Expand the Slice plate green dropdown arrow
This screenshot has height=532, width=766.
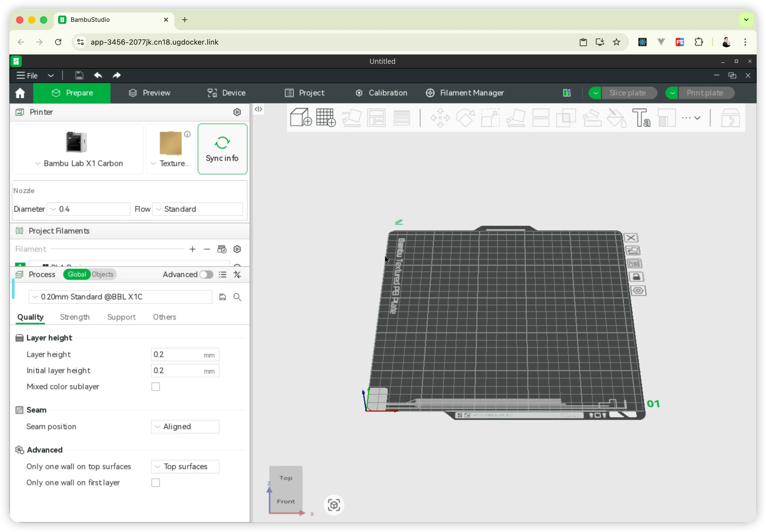coord(595,93)
